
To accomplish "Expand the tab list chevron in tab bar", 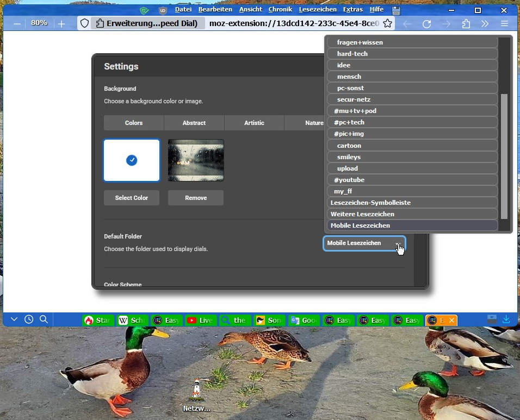I will (14, 319).
